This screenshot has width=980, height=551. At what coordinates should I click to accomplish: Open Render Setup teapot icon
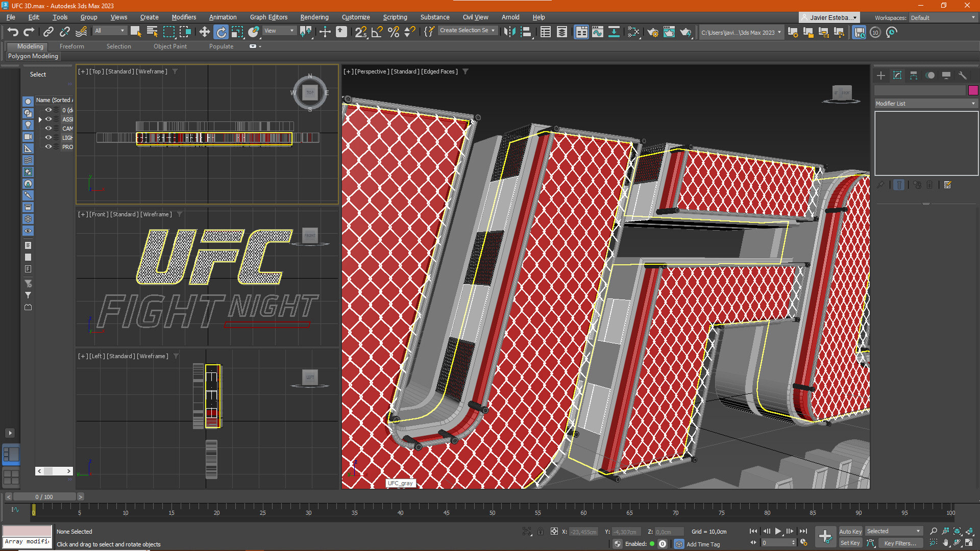653,32
